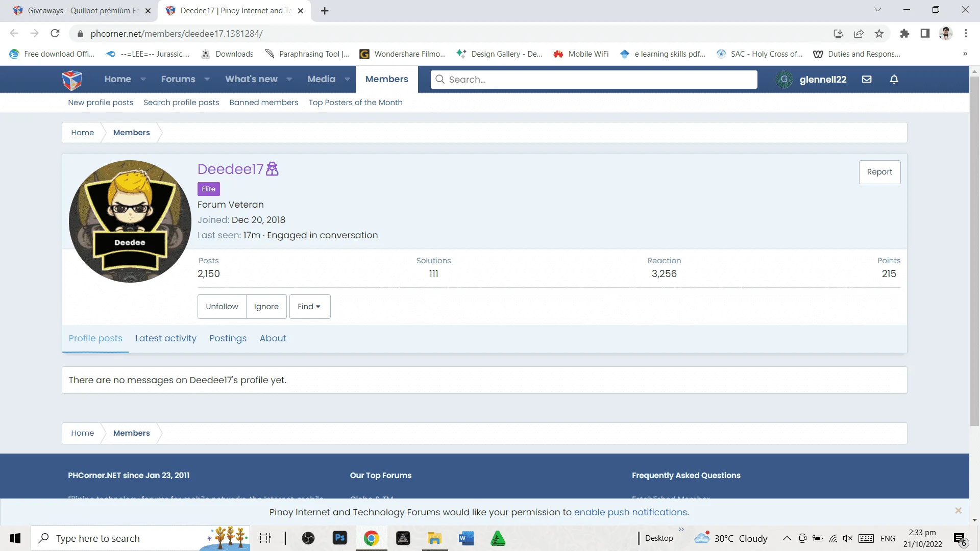Screen dimensions: 980x551
Task: Open the Windows notification center icon
Action: (960, 539)
